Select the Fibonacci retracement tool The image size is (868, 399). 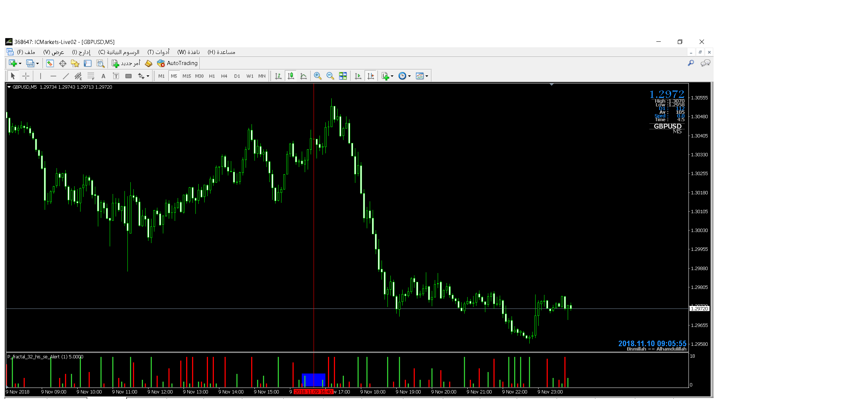(x=91, y=76)
